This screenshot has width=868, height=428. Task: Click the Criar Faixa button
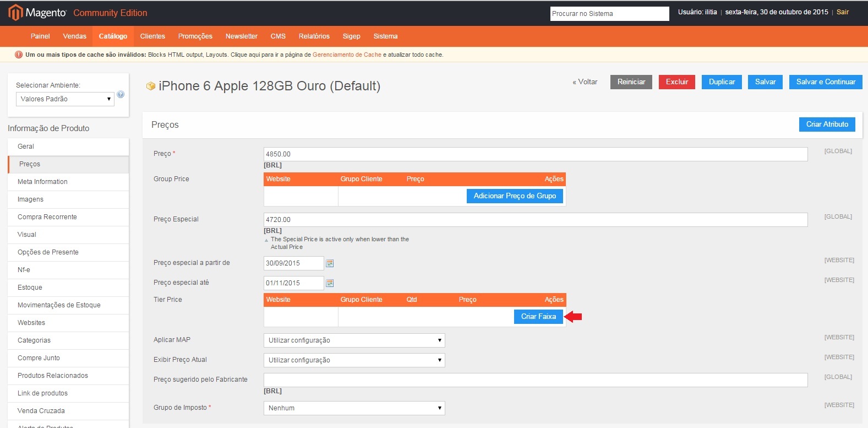[538, 317]
